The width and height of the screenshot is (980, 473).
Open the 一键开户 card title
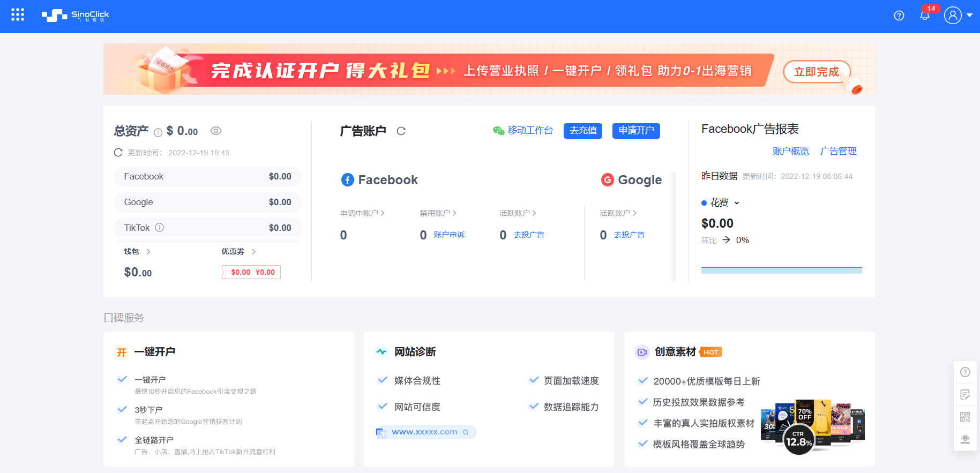tap(155, 352)
